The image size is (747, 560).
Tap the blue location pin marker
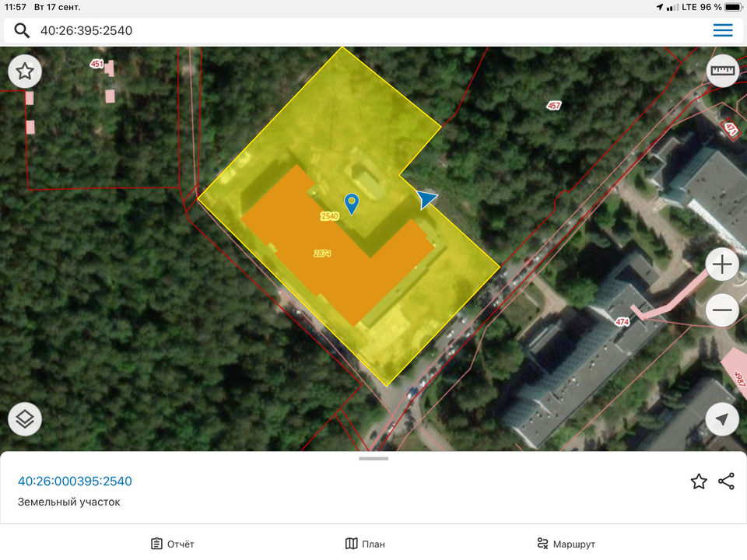[x=352, y=204]
